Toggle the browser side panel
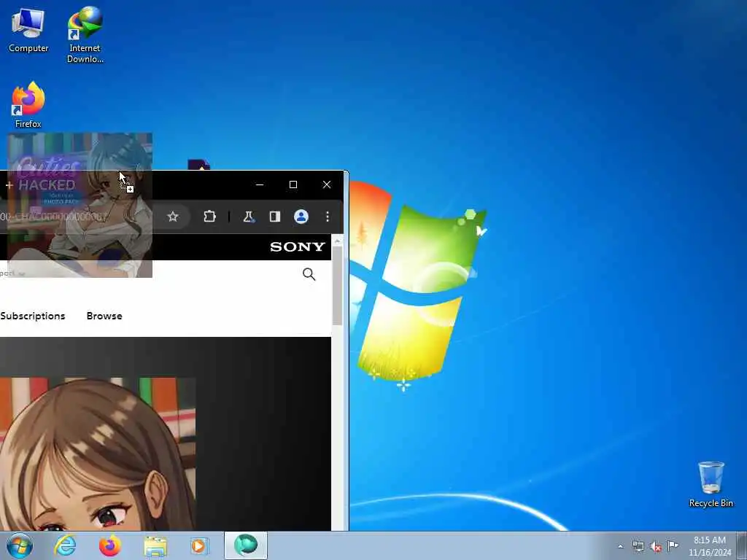Viewport: 747px width, 560px height. (x=274, y=217)
